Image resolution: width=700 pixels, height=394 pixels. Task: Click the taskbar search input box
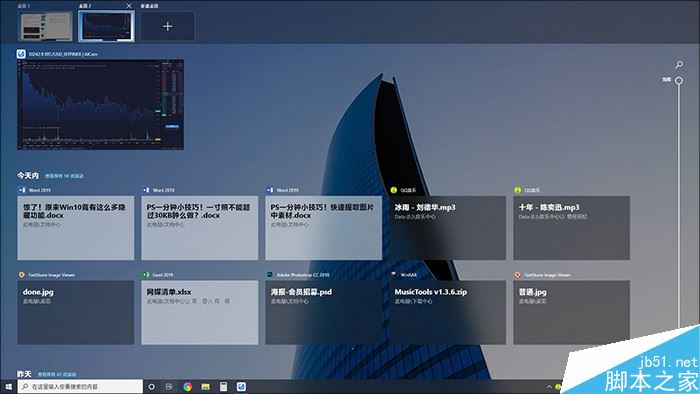click(80, 386)
